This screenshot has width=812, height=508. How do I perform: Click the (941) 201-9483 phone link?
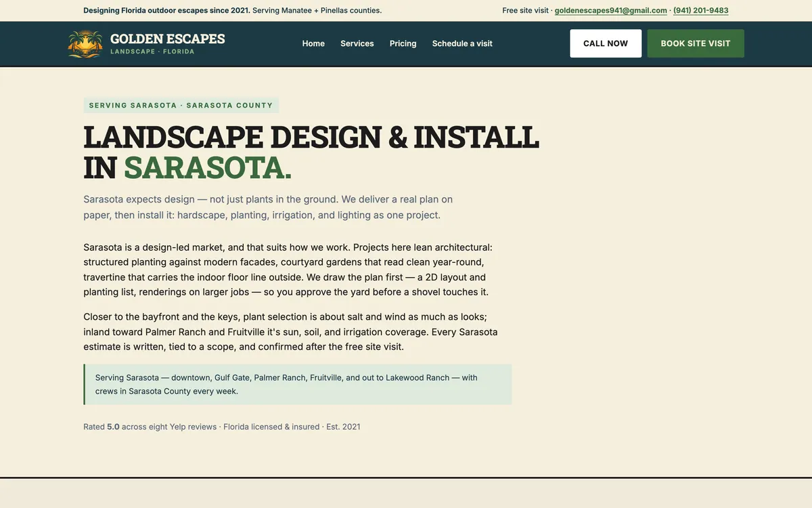coord(701,10)
